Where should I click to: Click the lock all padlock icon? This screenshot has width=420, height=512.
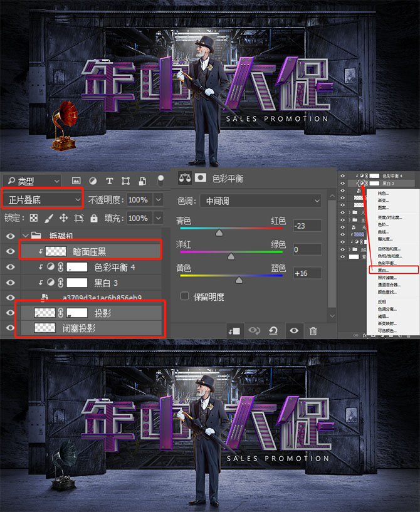[x=94, y=218]
